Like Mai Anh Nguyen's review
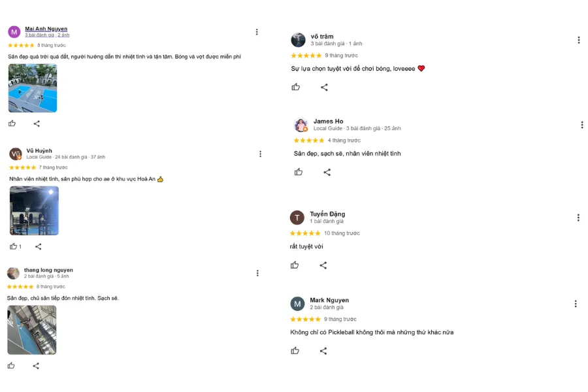Image resolution: width=588 pixels, height=392 pixels. click(x=12, y=123)
